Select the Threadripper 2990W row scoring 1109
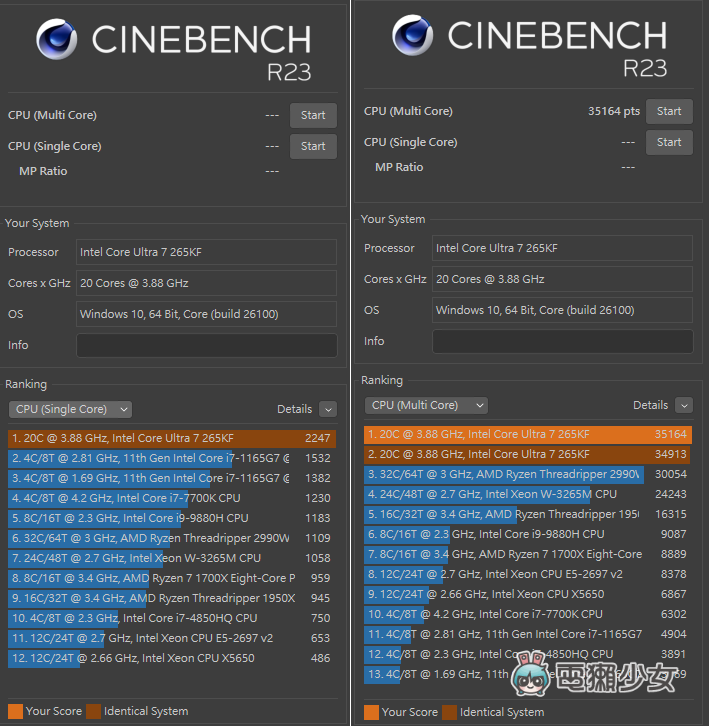709x726 pixels. click(171, 538)
